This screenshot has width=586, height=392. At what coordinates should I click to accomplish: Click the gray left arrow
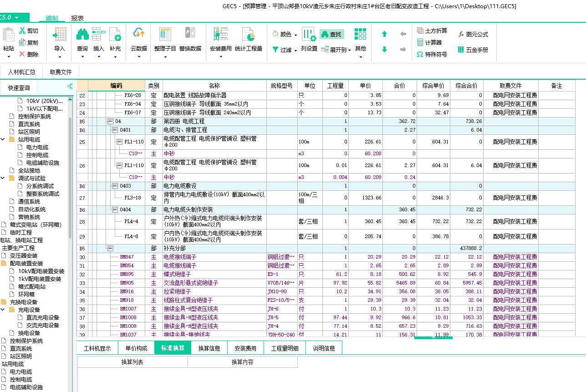tap(403, 34)
